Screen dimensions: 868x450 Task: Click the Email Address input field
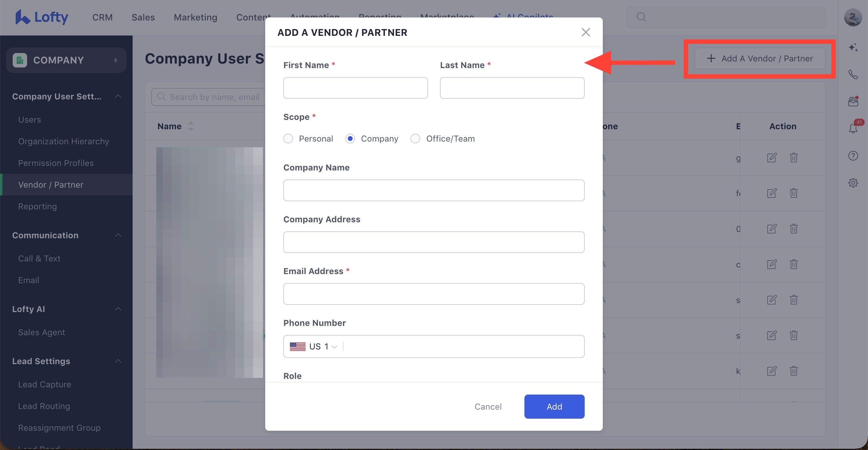(x=434, y=294)
